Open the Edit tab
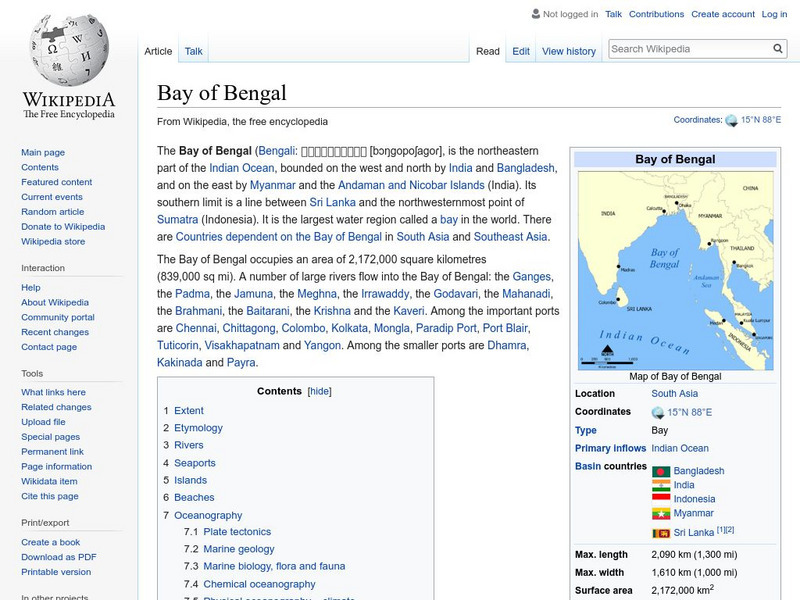The image size is (800, 600). 521,51
